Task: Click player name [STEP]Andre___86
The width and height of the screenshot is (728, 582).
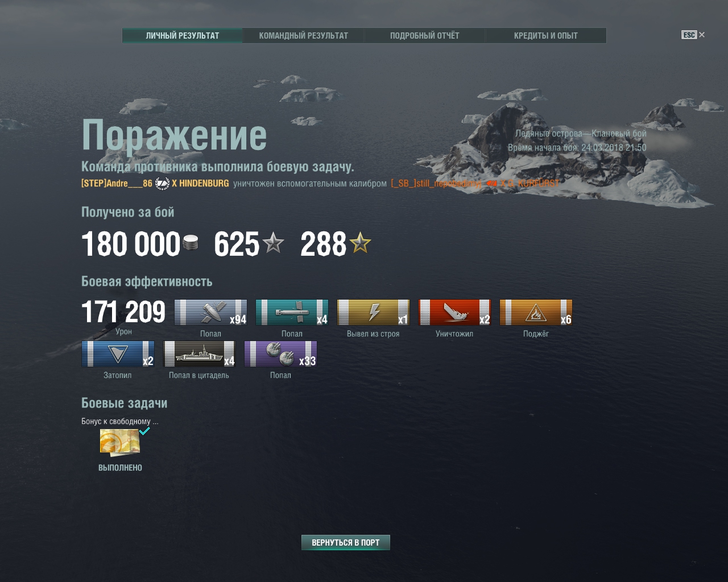Action: [x=117, y=183]
